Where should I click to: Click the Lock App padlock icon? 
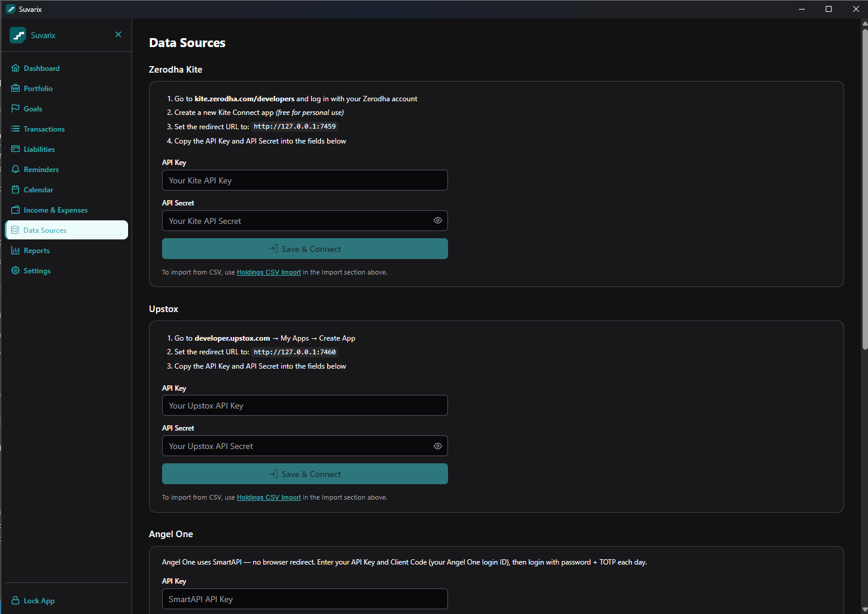click(15, 600)
